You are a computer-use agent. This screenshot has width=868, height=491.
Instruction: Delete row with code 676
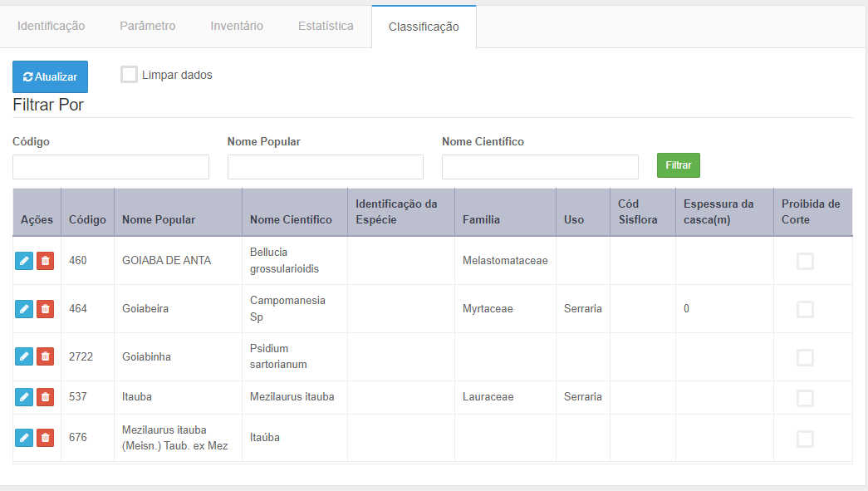46,437
